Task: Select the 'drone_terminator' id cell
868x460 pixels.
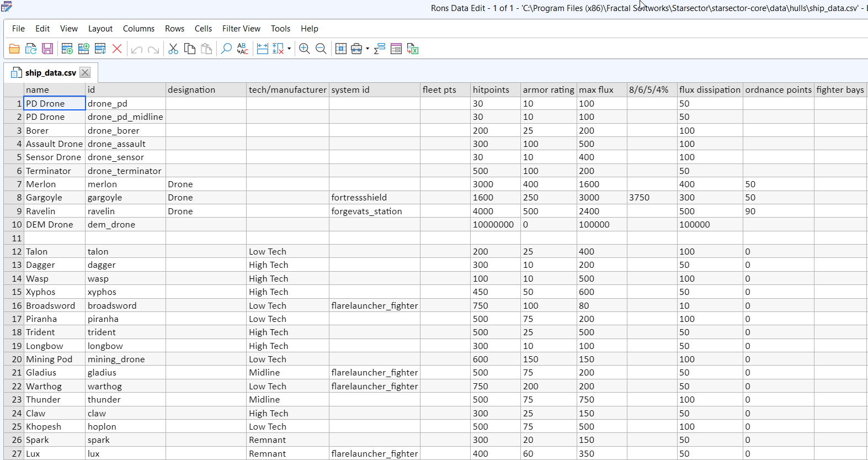Action: coord(125,171)
